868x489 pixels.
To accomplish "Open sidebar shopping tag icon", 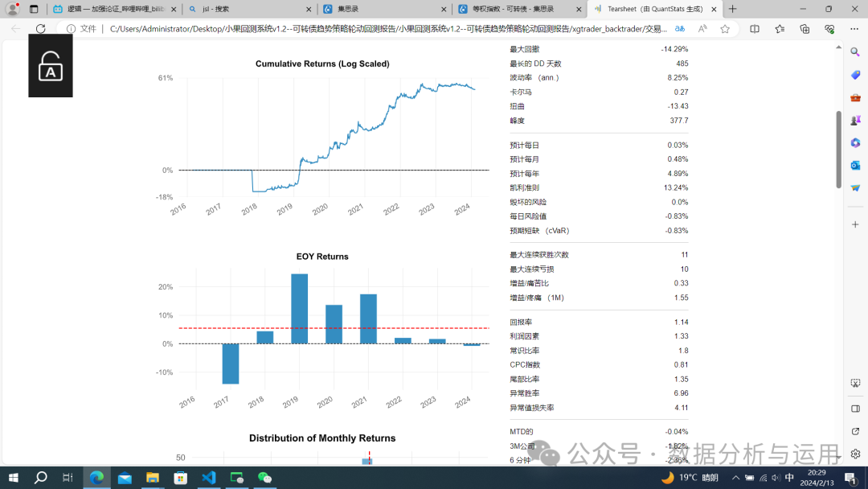I will tap(855, 75).
